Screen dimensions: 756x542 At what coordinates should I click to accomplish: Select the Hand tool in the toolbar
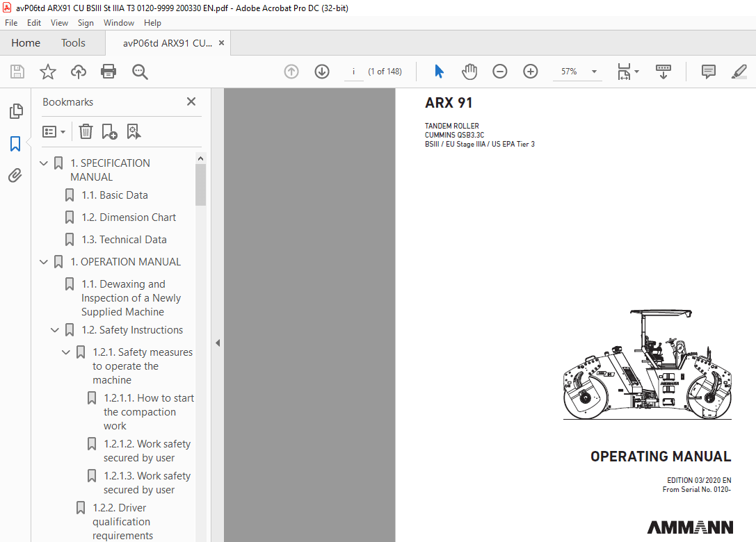point(469,71)
